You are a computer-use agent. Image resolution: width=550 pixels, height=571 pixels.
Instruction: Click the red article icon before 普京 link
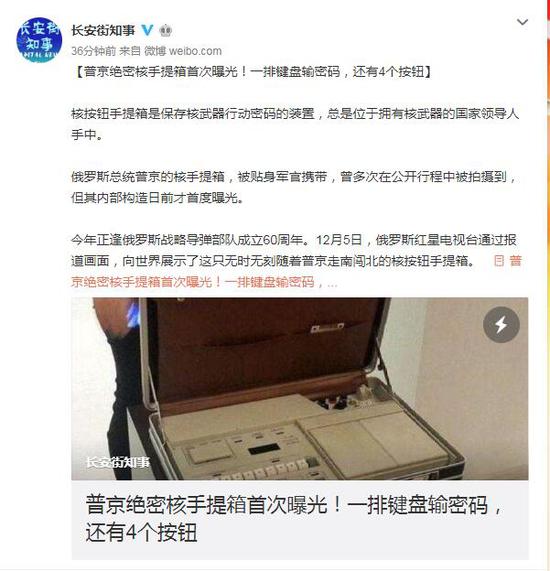pos(499,261)
